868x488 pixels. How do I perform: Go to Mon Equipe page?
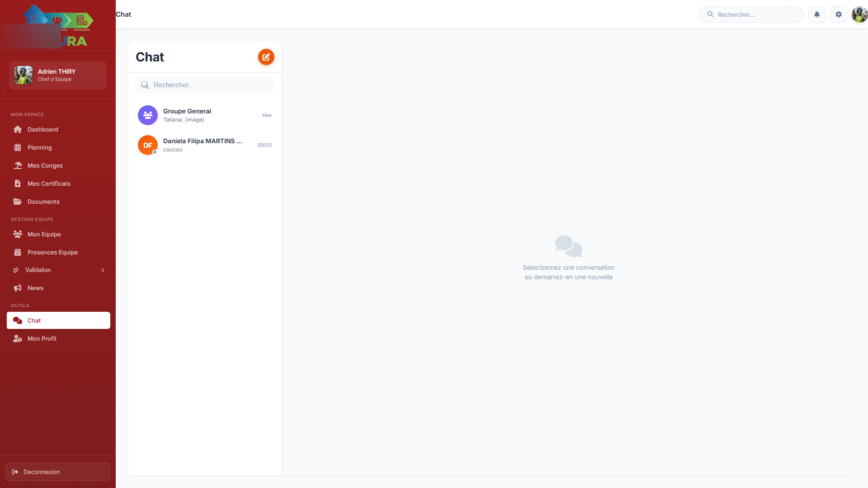[44, 235]
